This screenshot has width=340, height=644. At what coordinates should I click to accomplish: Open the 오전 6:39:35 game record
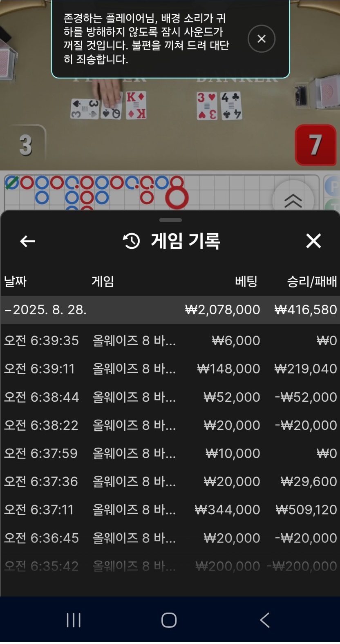click(x=170, y=340)
